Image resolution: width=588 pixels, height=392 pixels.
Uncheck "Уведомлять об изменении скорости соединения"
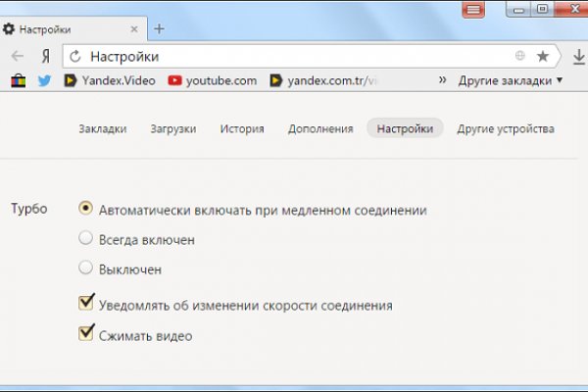pos(86,304)
